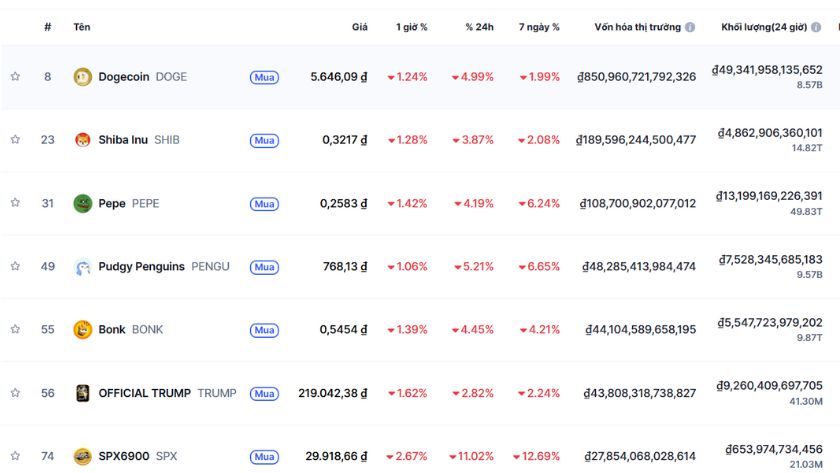
Task: Click OFFICIAL TRUMP volume ₫9,260,409,697,705
Action: (769, 386)
